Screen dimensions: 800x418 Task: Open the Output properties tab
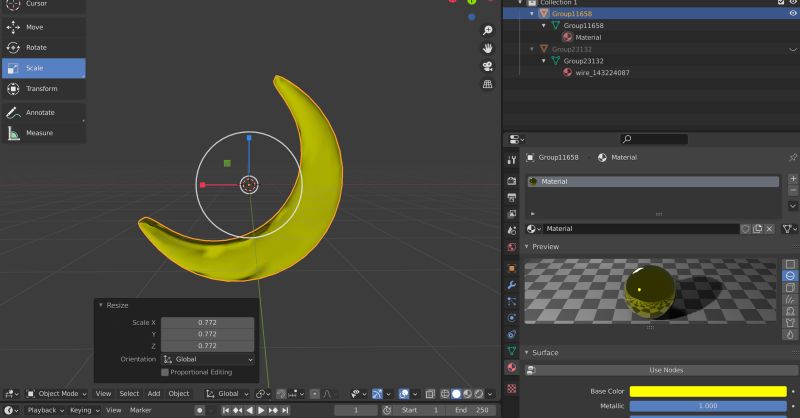512,198
